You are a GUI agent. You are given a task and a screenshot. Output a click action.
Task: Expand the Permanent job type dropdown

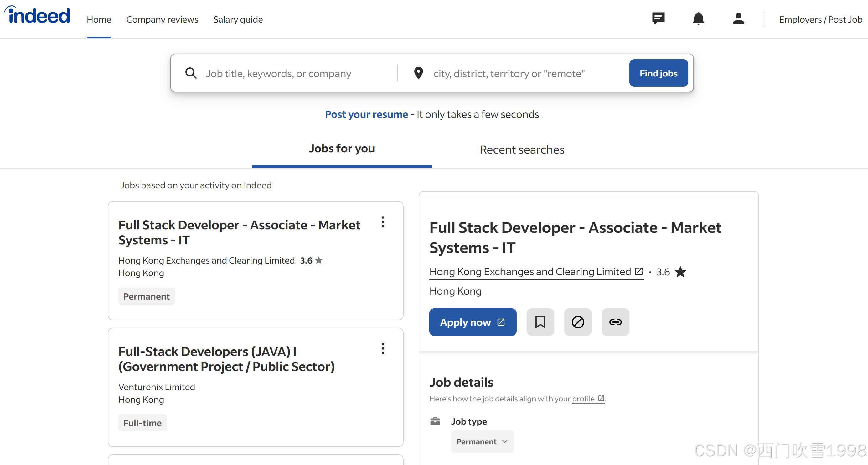482,441
